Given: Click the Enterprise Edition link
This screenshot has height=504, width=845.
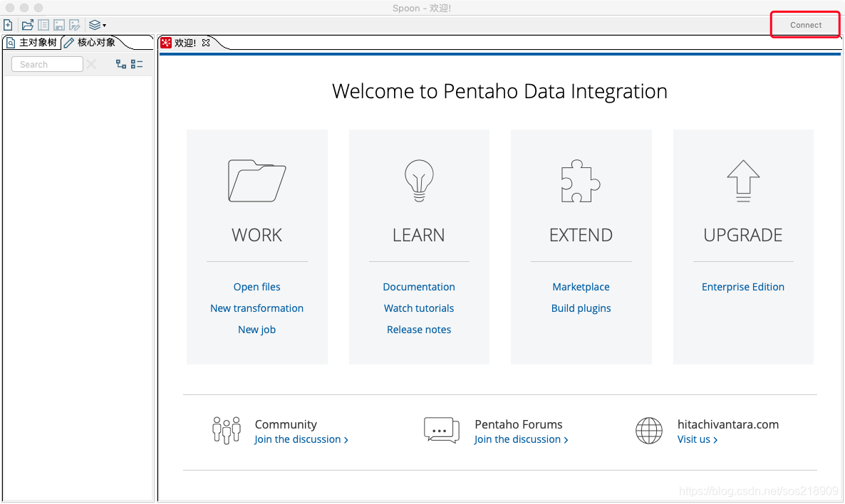Looking at the screenshot, I should (742, 287).
